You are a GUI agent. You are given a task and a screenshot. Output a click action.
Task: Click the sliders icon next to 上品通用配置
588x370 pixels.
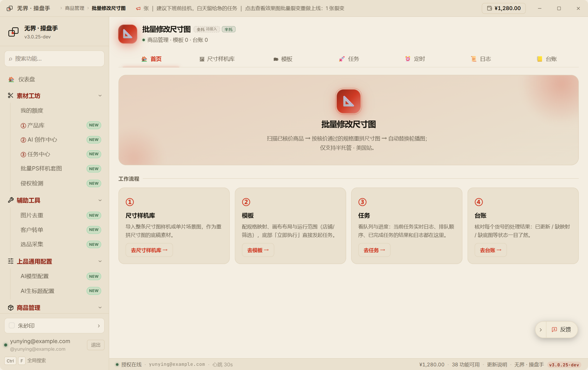point(11,261)
